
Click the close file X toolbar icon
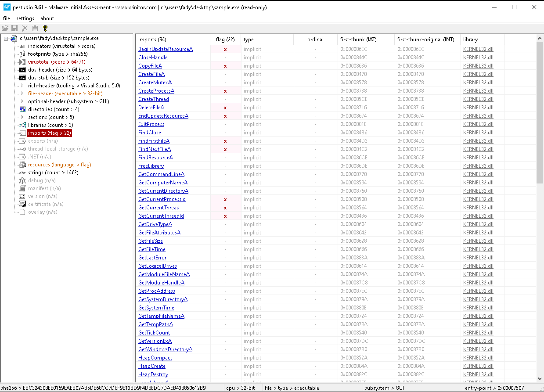tap(25, 28)
